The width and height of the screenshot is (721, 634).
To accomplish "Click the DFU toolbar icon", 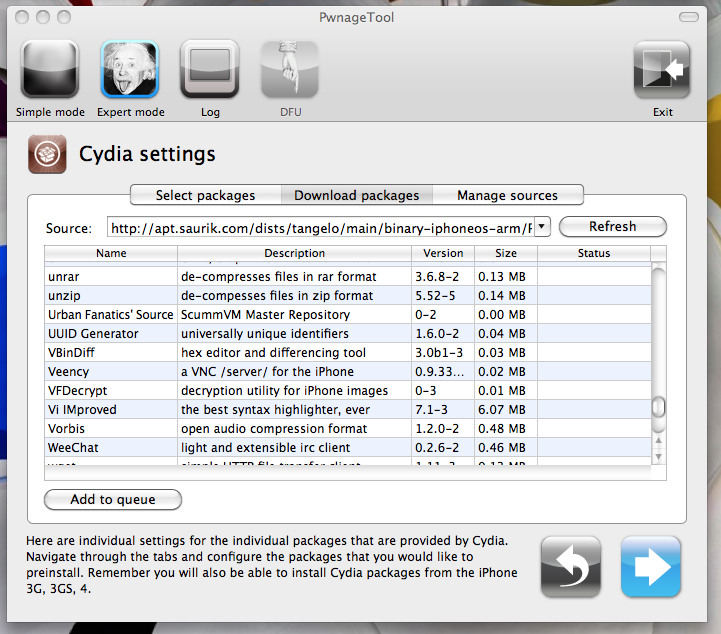I will [x=290, y=69].
